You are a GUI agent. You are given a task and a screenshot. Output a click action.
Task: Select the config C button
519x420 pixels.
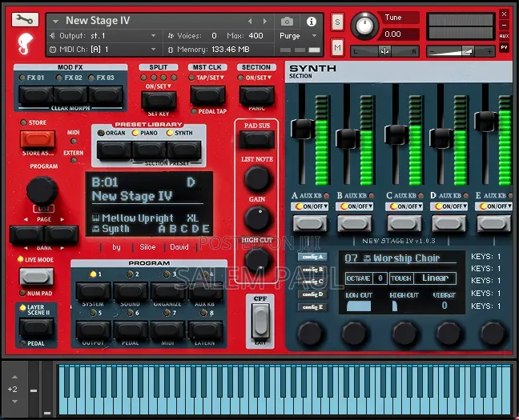click(312, 282)
